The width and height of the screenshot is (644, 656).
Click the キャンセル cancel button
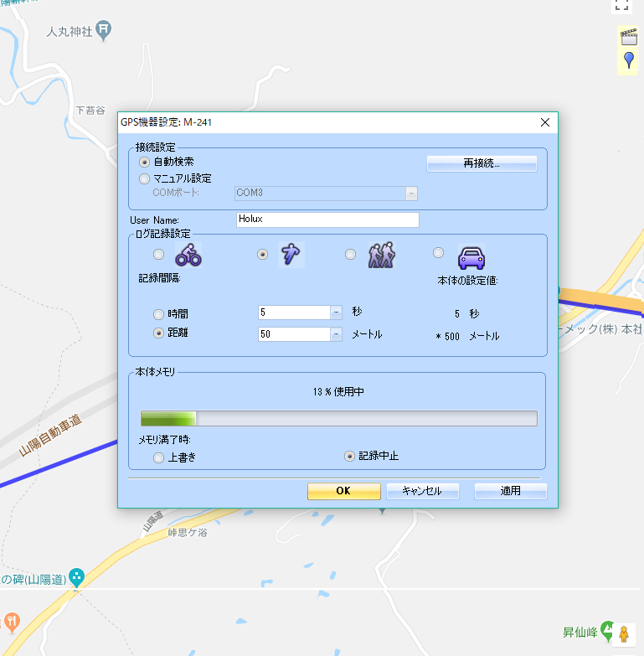423,491
